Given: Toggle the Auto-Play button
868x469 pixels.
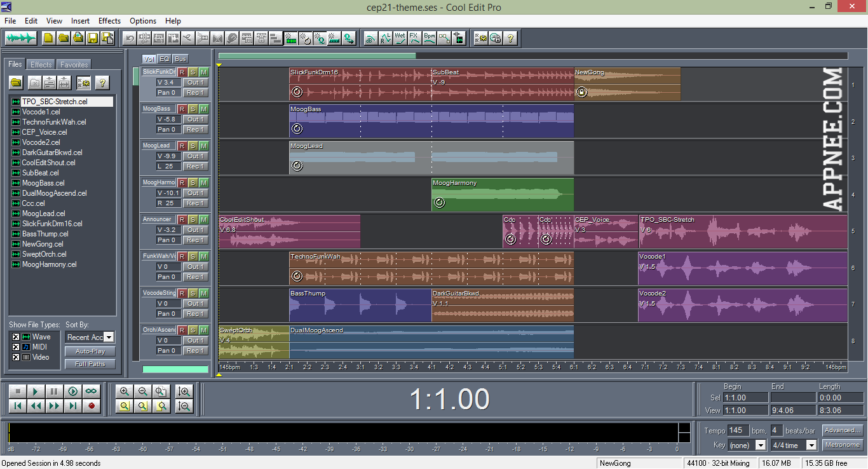Looking at the screenshot, I should (x=90, y=351).
